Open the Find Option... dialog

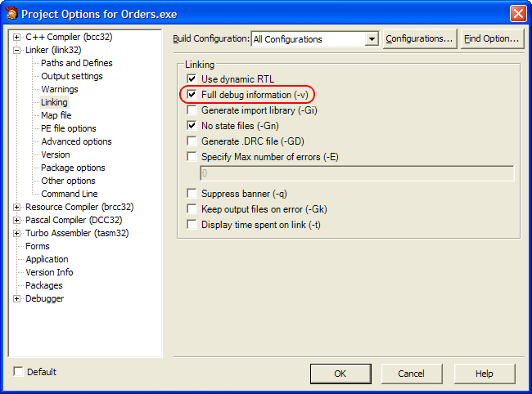[x=491, y=38]
